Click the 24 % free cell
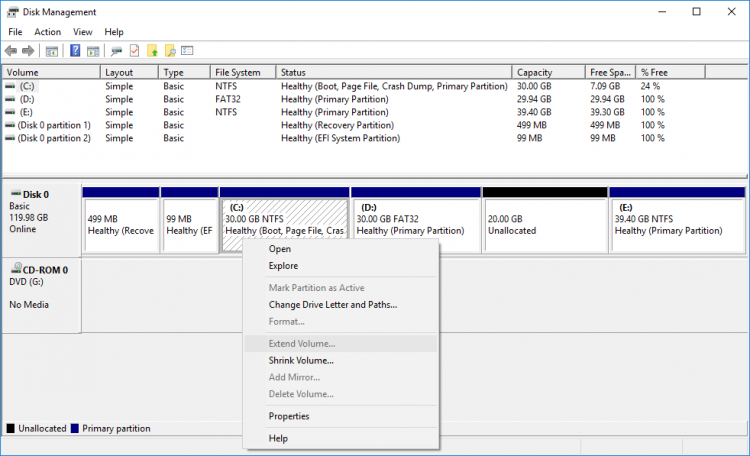This screenshot has height=456, width=750. click(x=650, y=86)
